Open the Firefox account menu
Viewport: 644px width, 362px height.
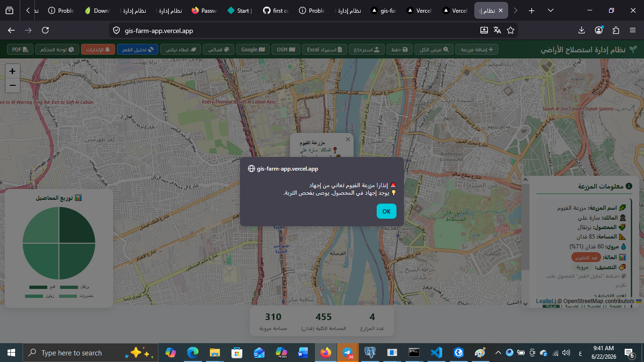[599, 30]
